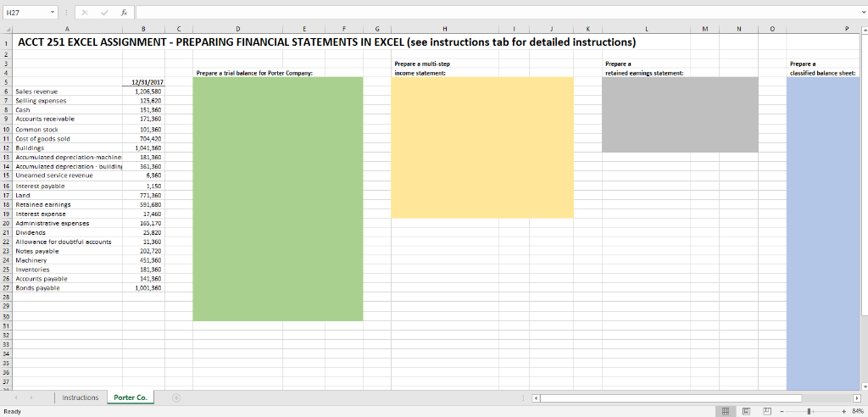Select the 'Sales revenue' cell

(x=66, y=92)
